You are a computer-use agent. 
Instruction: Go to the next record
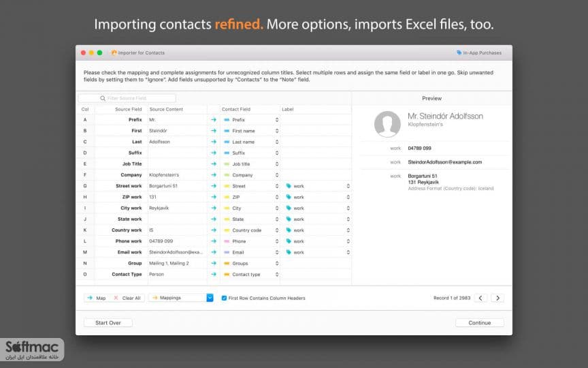[x=497, y=298]
